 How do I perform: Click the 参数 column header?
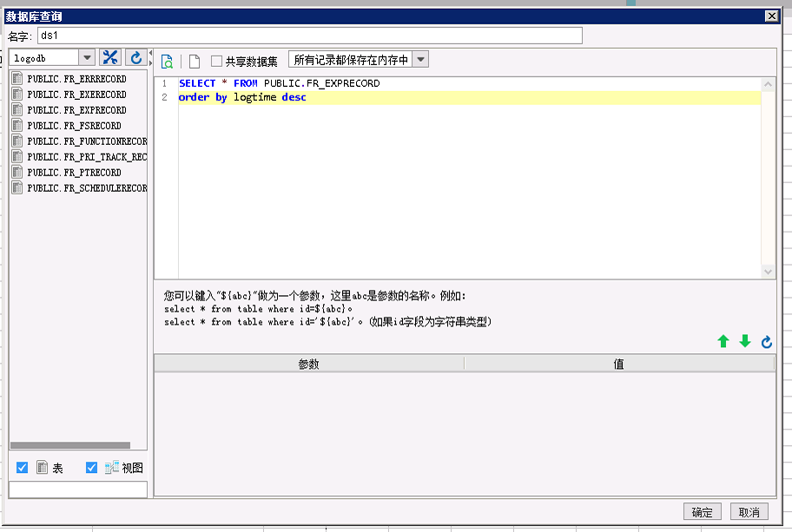coord(308,364)
